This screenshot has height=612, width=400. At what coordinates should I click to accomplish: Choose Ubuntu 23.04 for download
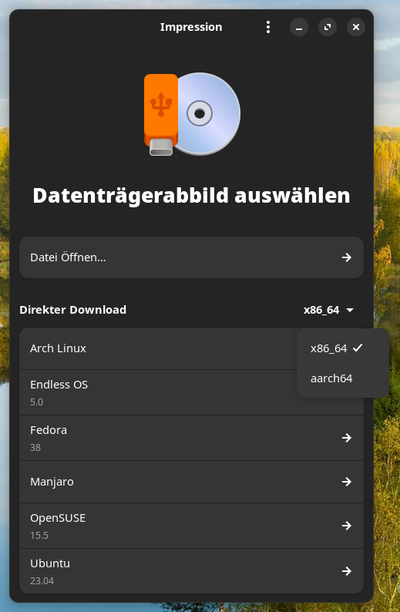coord(191,571)
